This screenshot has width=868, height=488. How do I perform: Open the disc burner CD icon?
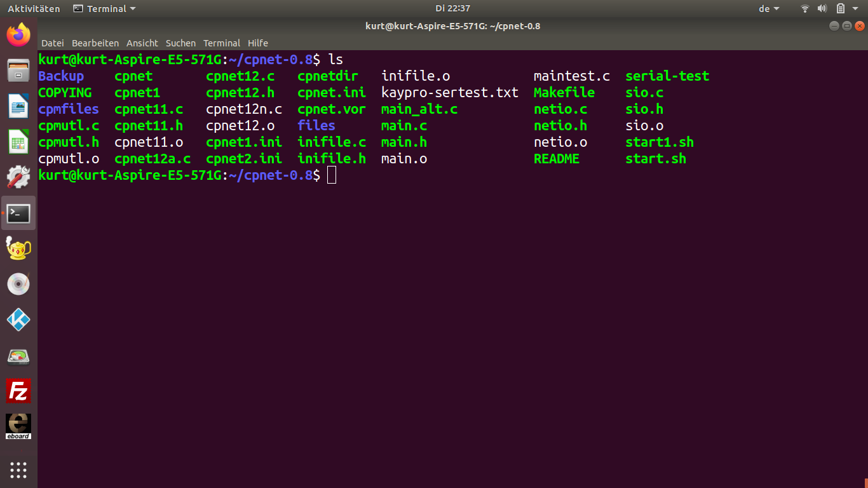[x=18, y=284]
